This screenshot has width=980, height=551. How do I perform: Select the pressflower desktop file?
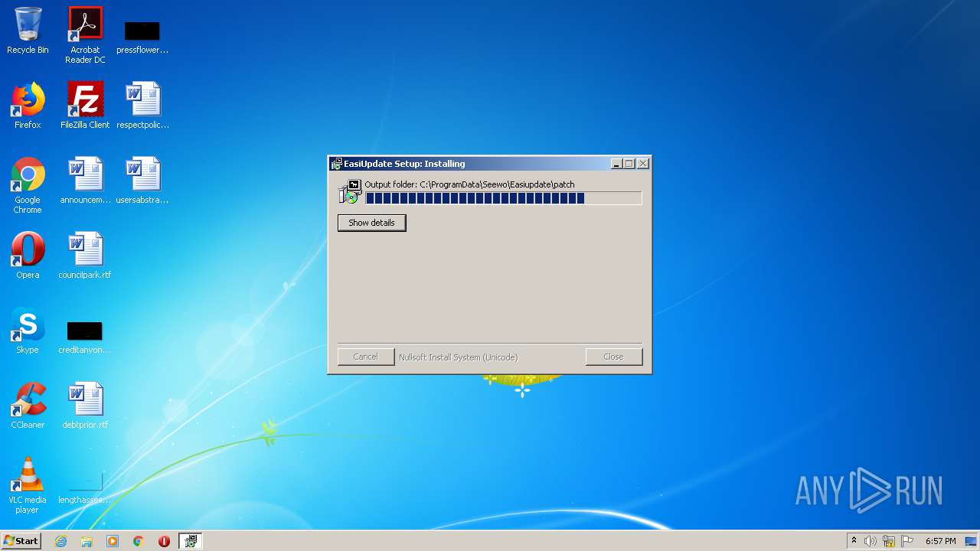click(142, 36)
